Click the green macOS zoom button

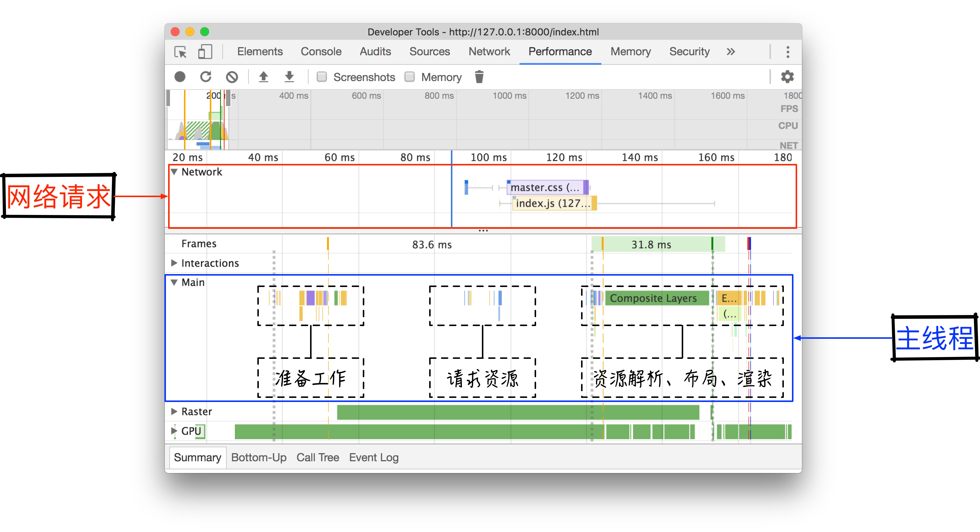point(205,31)
